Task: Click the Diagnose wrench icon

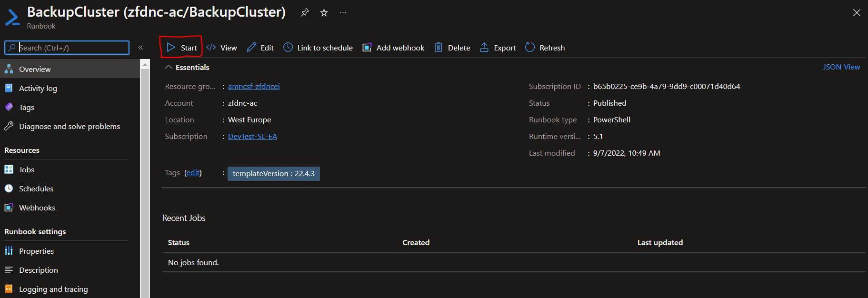Action: pos(9,126)
